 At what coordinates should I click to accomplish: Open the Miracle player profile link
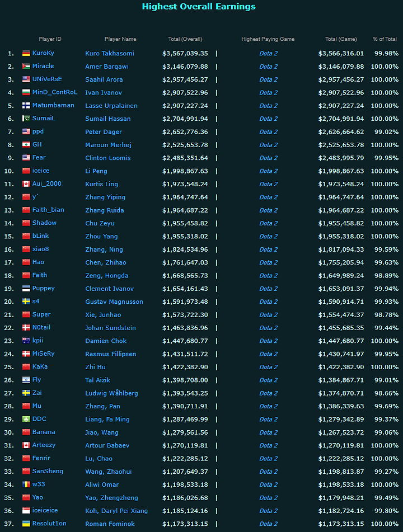point(43,66)
